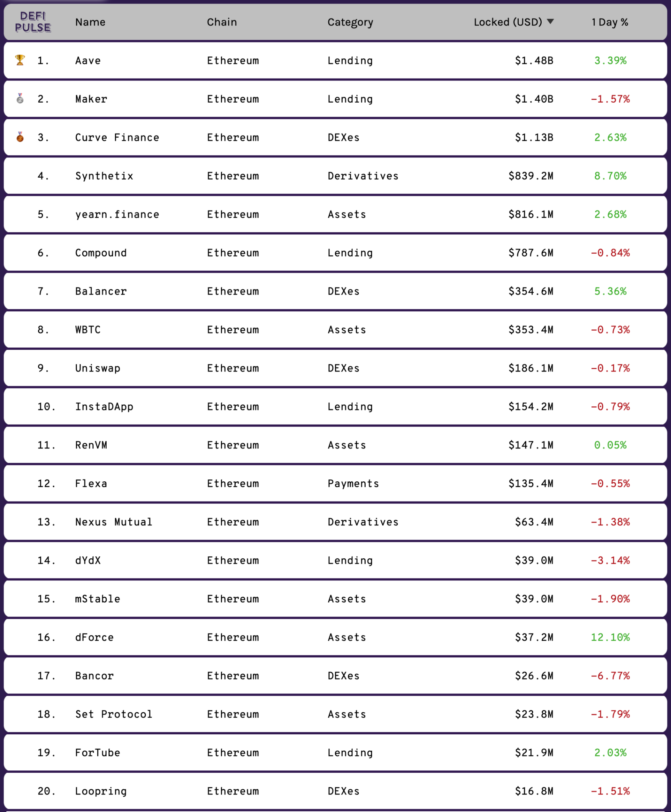This screenshot has width=671, height=812.
Task: Click the Nexus Mutual entry
Action: click(114, 522)
